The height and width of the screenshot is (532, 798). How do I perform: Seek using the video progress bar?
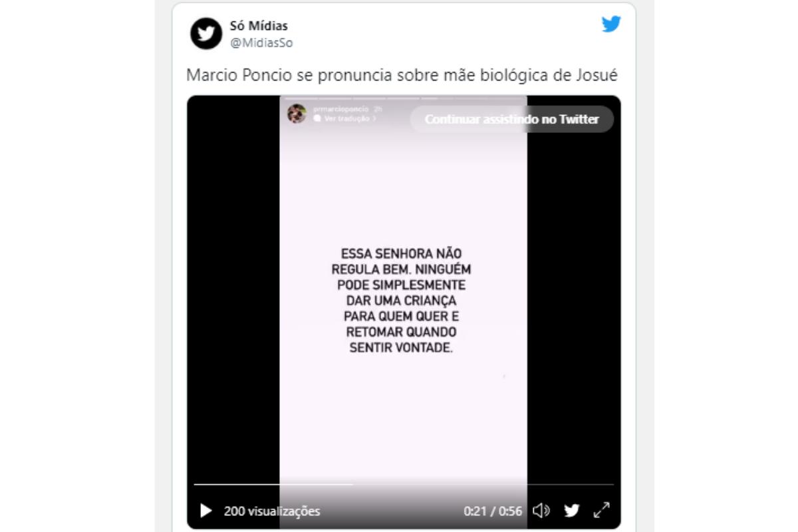click(x=404, y=484)
